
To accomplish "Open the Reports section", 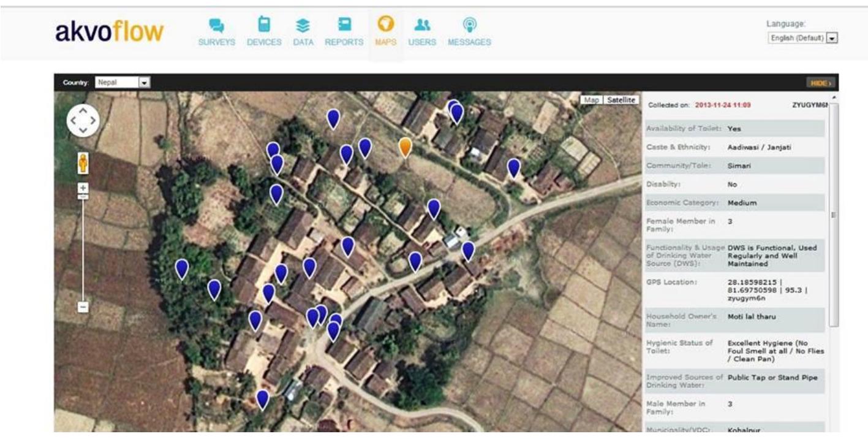I will click(344, 32).
